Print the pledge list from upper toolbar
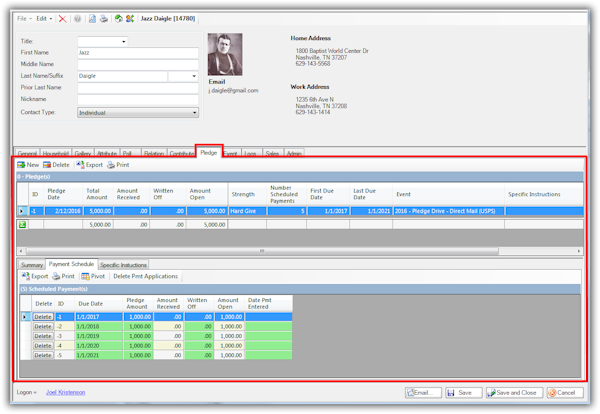Screen dimensions: 600x414 [118, 164]
